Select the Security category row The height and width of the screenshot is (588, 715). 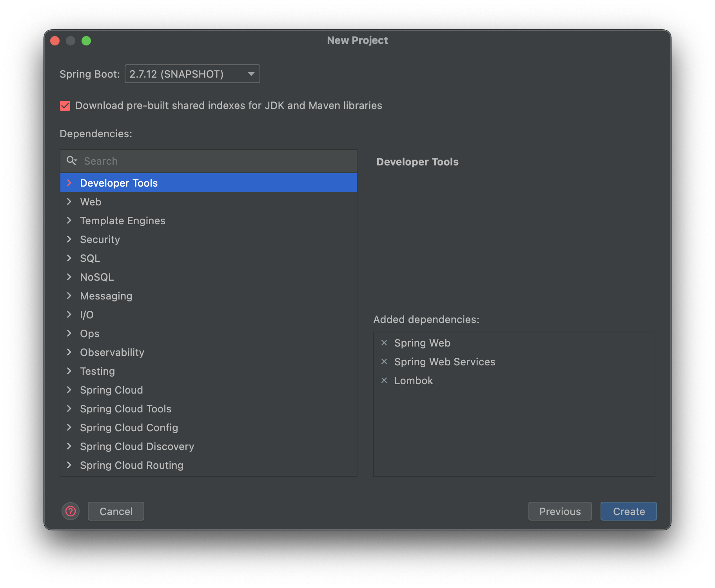click(x=209, y=239)
